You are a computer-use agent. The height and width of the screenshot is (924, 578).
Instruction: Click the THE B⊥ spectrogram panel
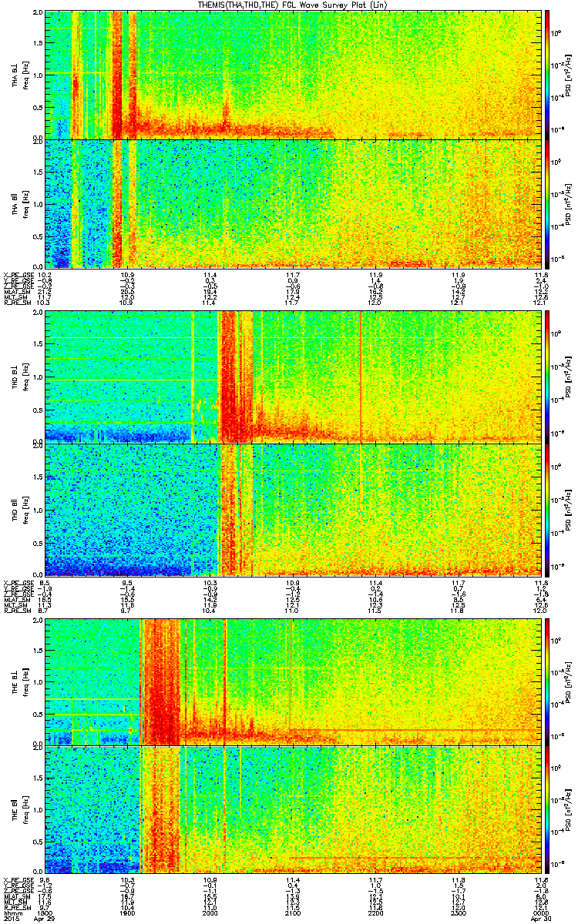click(x=292, y=681)
